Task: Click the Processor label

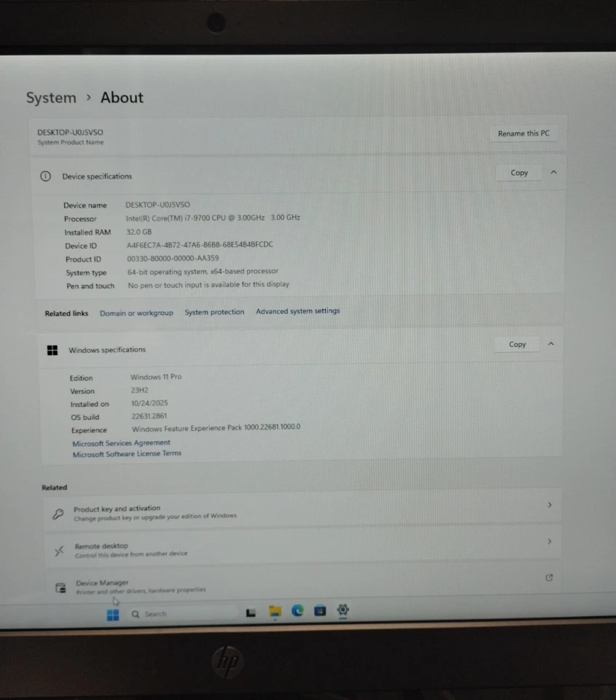Action: 80,219
